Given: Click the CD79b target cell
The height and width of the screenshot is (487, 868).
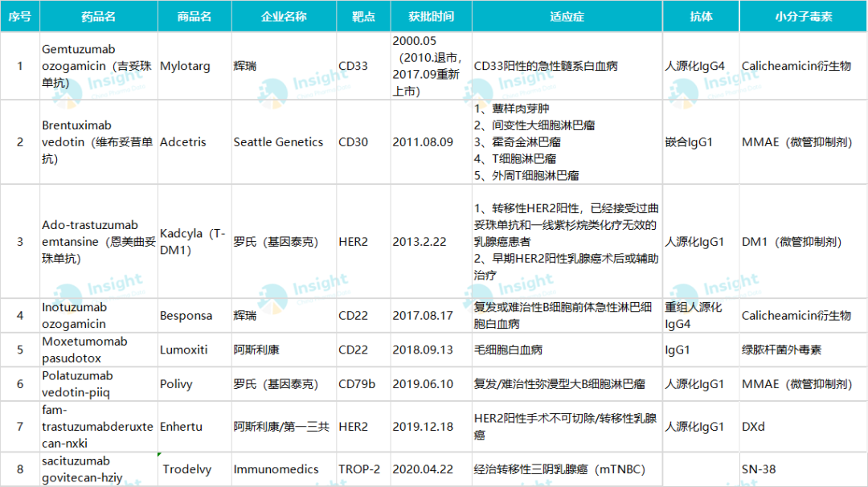Looking at the screenshot, I should point(363,384).
